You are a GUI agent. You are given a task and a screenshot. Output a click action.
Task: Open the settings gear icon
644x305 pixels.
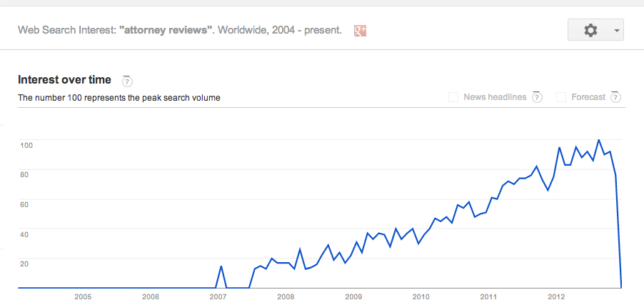point(590,31)
